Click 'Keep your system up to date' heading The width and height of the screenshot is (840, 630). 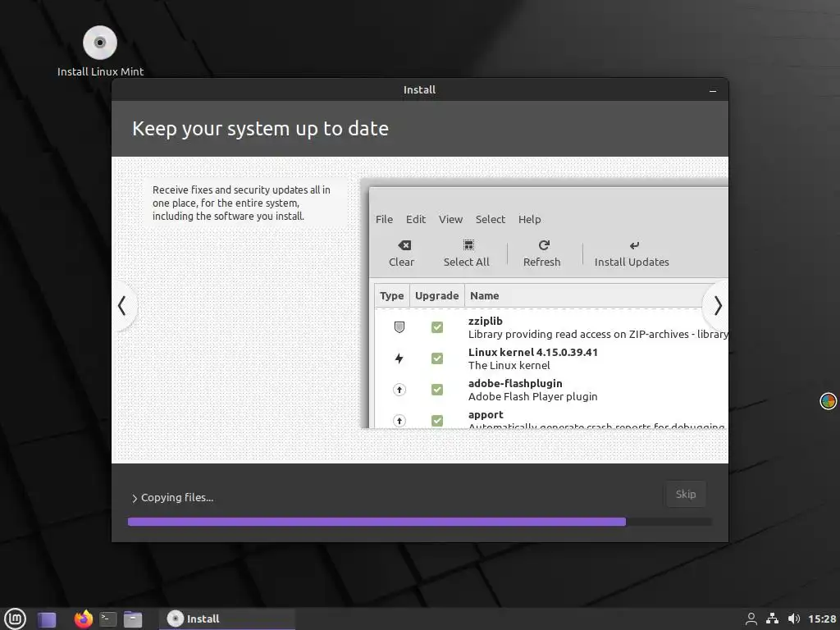click(x=260, y=129)
